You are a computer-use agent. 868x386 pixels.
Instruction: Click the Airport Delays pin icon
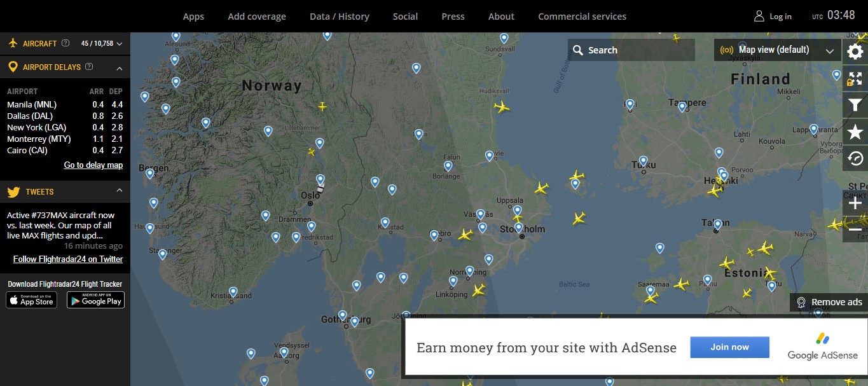click(13, 67)
